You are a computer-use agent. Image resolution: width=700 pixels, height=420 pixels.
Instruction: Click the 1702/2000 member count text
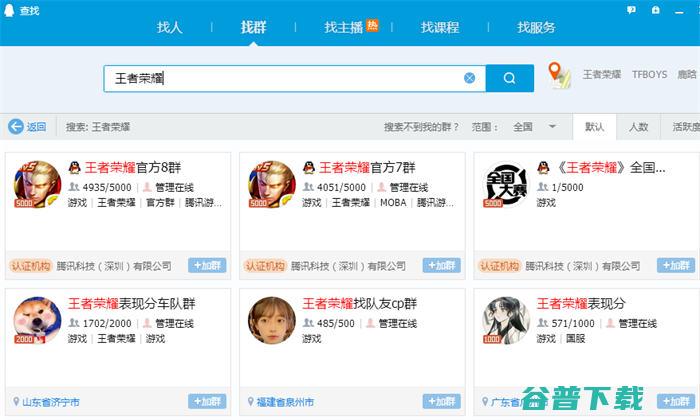point(107,323)
